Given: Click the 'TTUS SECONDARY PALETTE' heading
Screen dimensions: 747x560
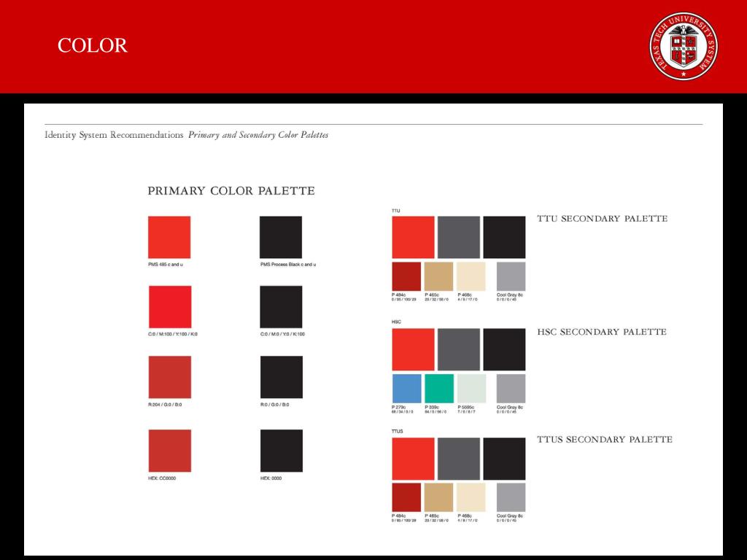Looking at the screenshot, I should coord(605,440).
